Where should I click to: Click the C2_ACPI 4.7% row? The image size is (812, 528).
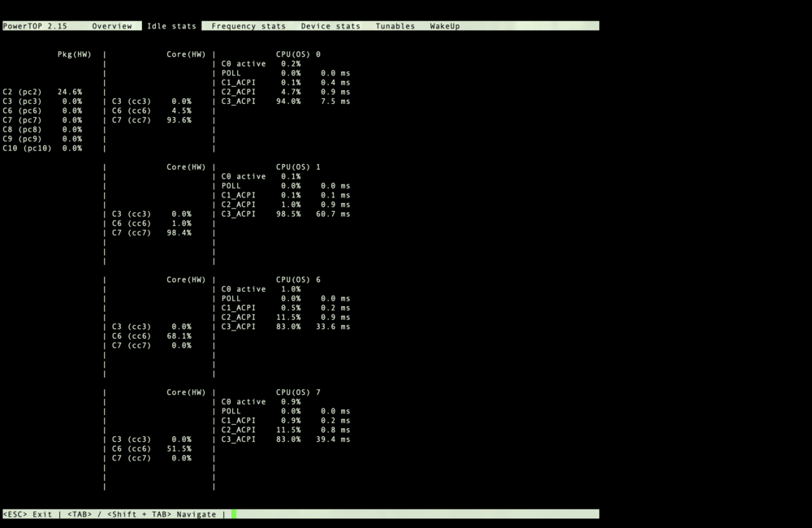[x=286, y=92]
